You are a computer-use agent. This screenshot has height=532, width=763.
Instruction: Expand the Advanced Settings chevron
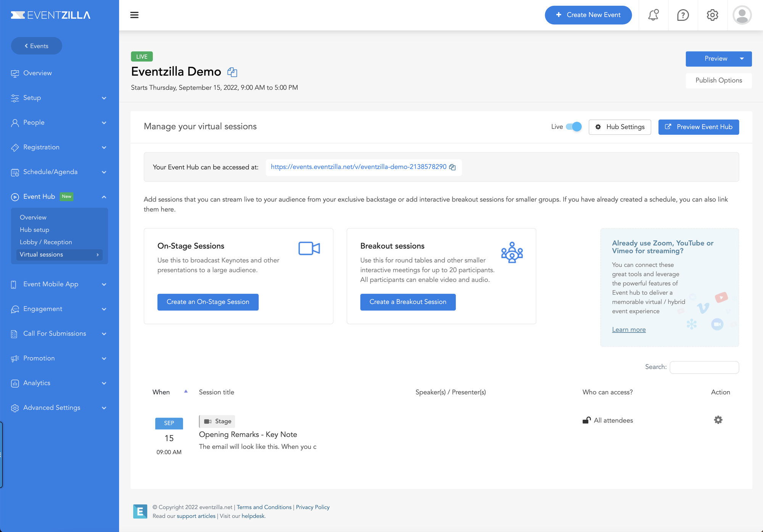[104, 408]
